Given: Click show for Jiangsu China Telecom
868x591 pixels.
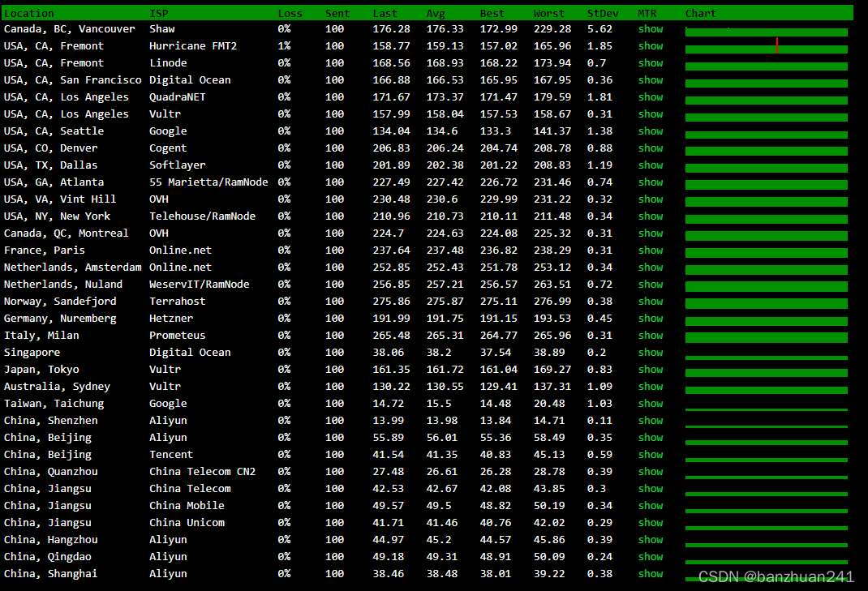Looking at the screenshot, I should (651, 489).
